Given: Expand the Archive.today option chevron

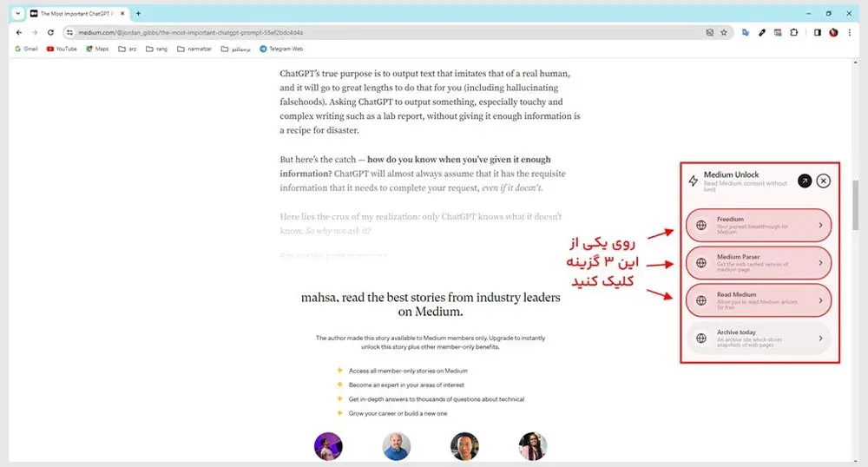Looking at the screenshot, I should click(820, 338).
